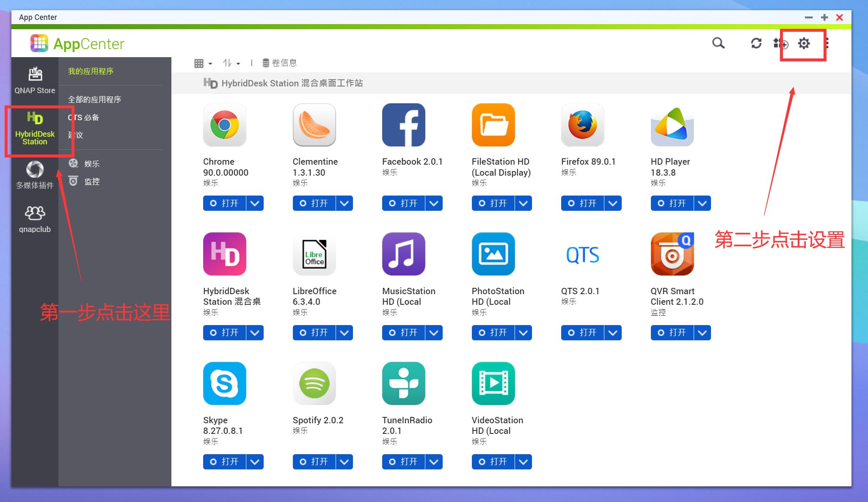868x502 pixels.
Task: Click the QVR Smart Client icon
Action: [672, 254]
